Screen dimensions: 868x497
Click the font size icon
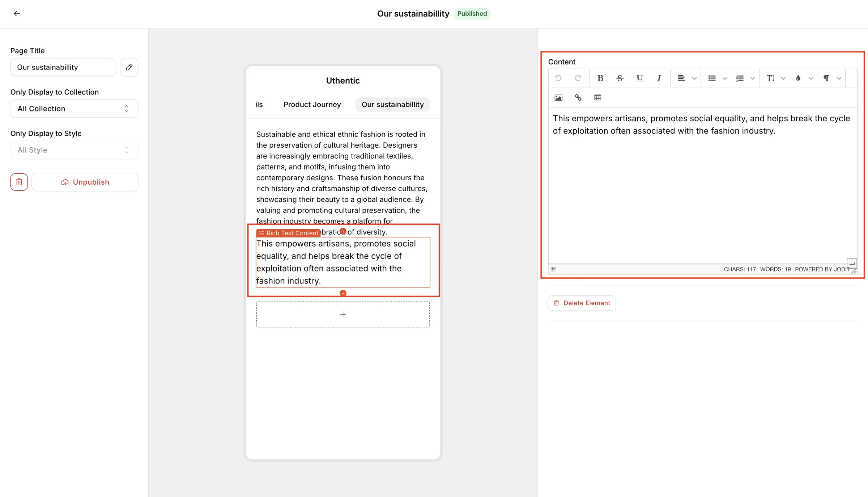(x=770, y=78)
